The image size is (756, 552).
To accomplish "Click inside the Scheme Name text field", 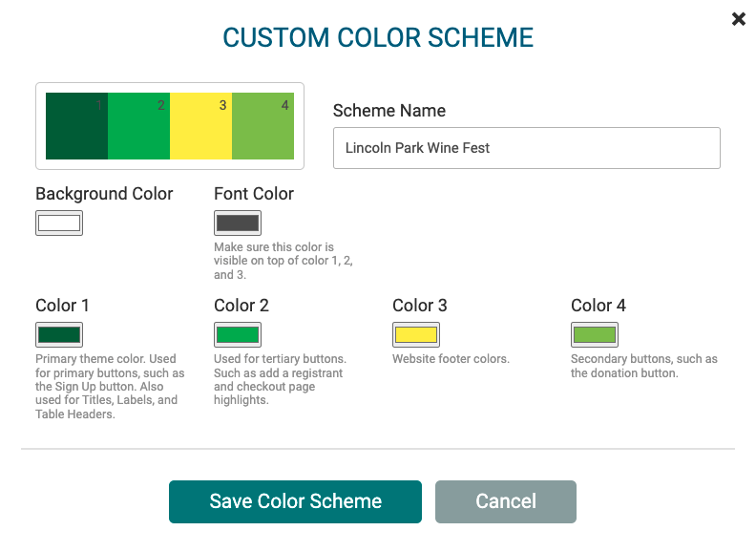I will pyautogui.click(x=526, y=148).
